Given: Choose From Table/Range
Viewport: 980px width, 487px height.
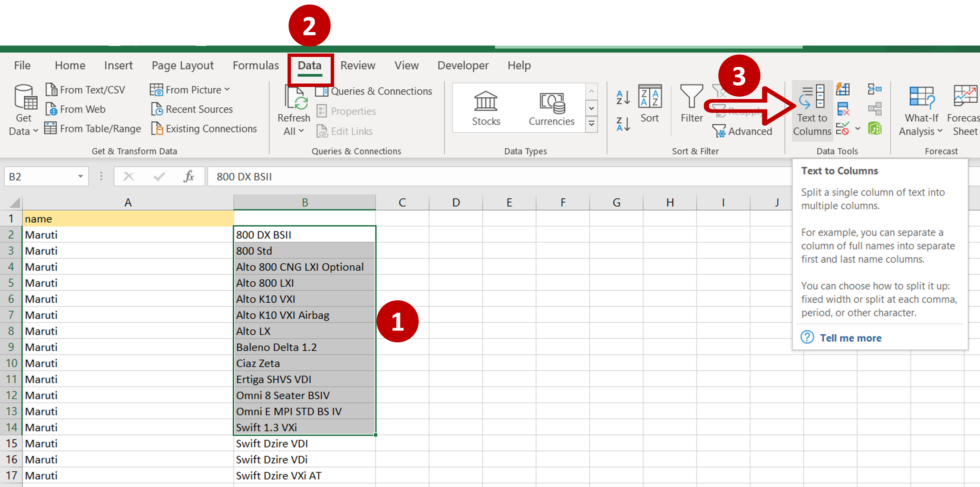Looking at the screenshot, I should 93,129.
